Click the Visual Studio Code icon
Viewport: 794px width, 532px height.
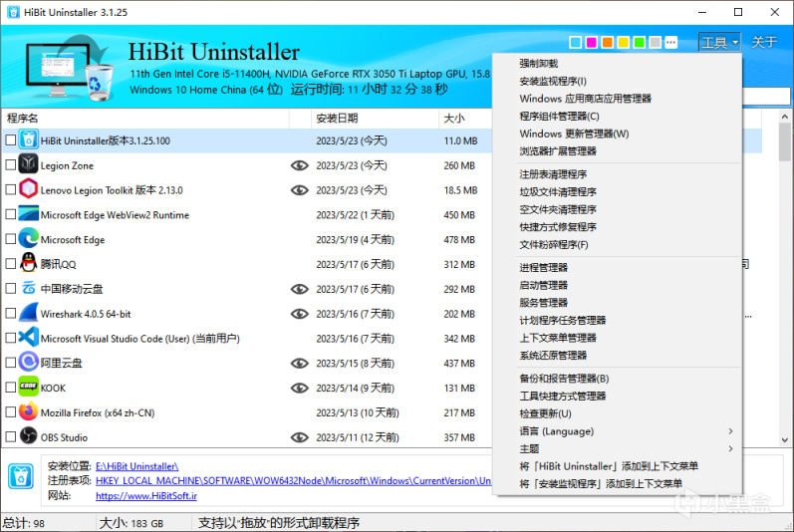28,338
